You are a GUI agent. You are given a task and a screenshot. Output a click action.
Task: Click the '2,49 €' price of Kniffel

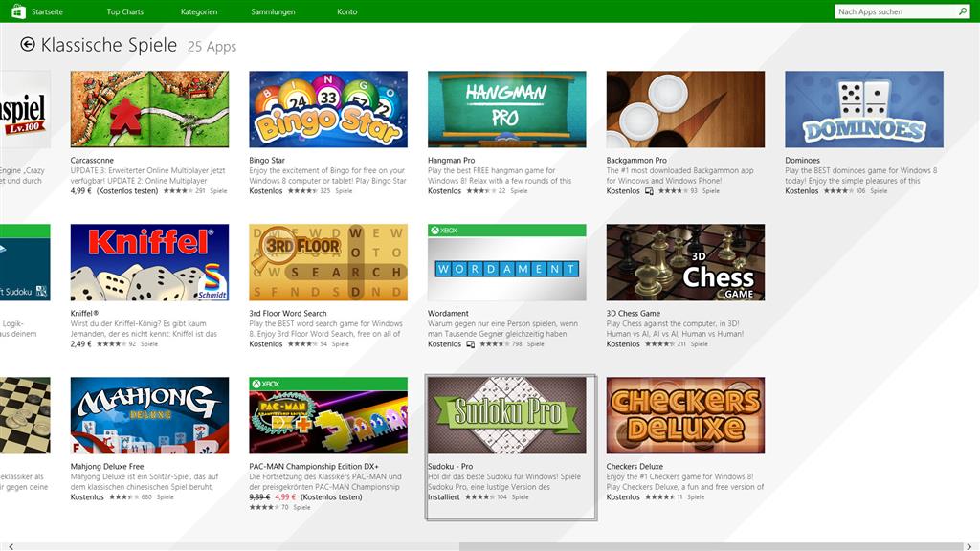[x=80, y=344]
